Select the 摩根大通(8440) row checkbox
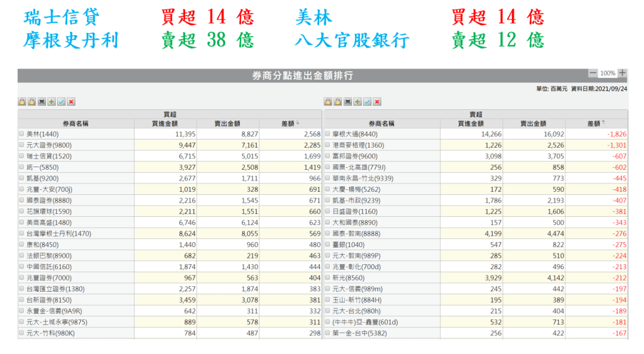Screen dimensions: 644x354 pos(328,134)
